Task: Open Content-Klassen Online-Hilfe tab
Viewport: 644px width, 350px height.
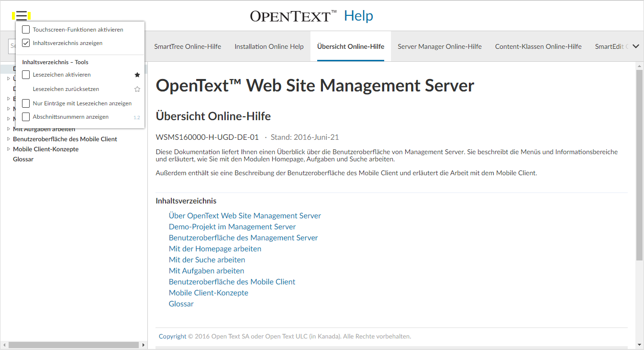Action: (x=538, y=46)
